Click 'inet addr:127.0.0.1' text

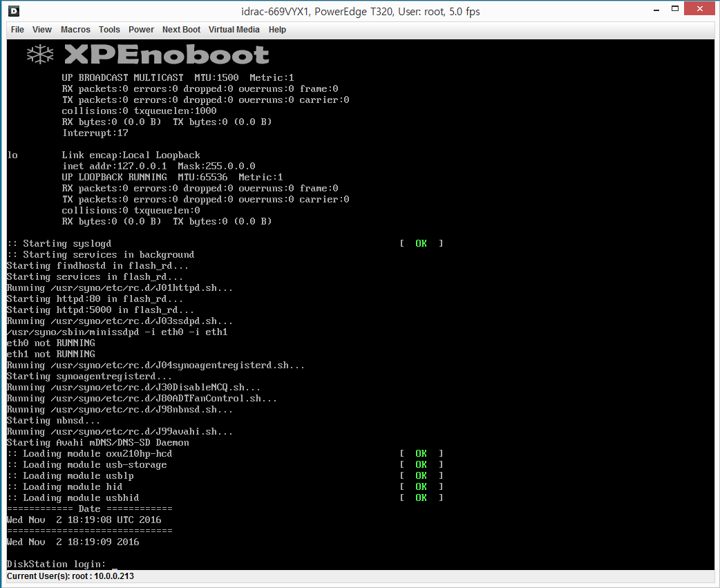(115, 166)
